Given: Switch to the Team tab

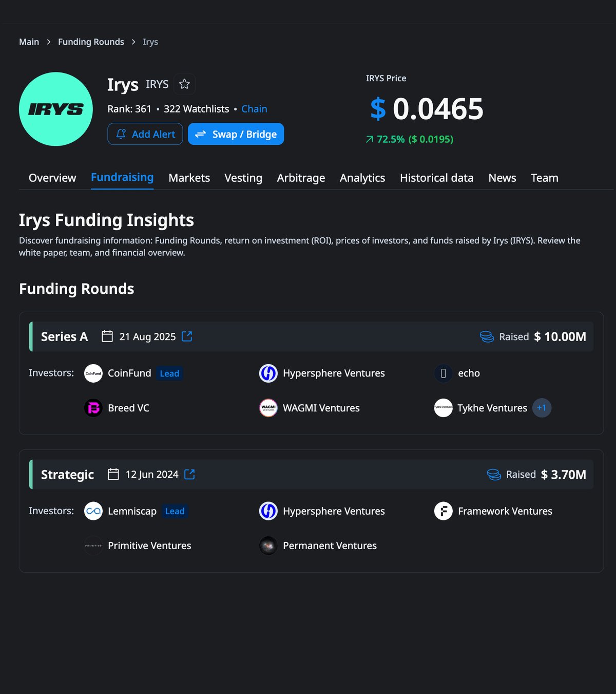Looking at the screenshot, I should point(545,178).
